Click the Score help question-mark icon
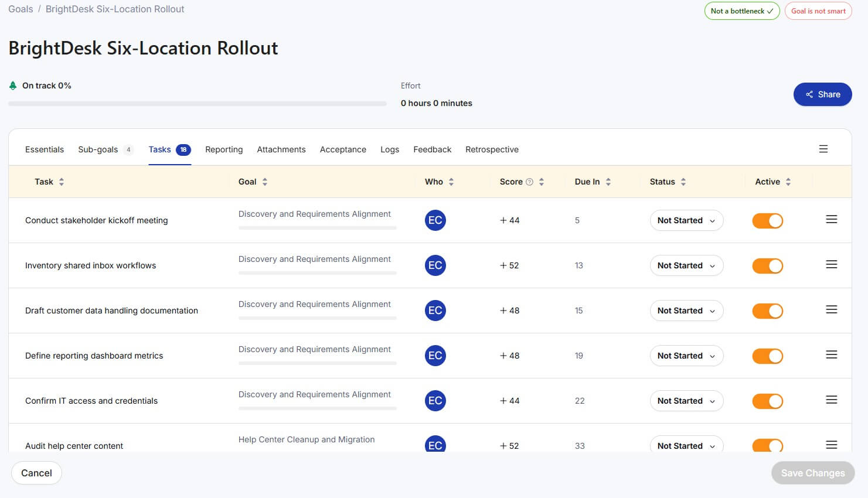 tap(529, 182)
